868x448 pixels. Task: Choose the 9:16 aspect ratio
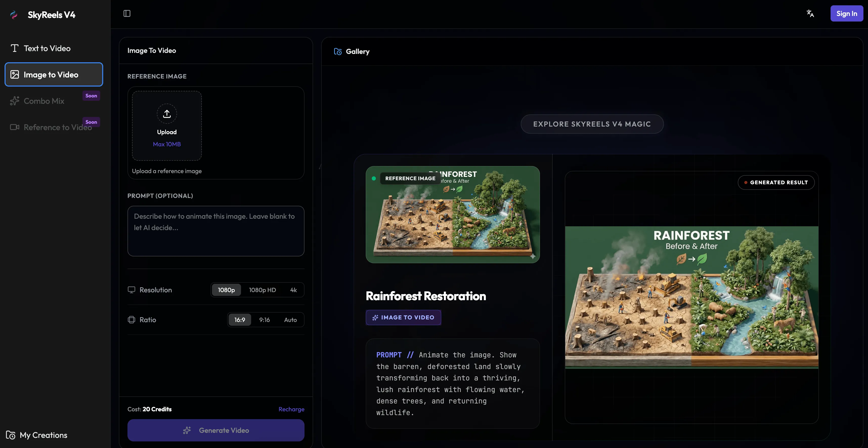click(264, 320)
